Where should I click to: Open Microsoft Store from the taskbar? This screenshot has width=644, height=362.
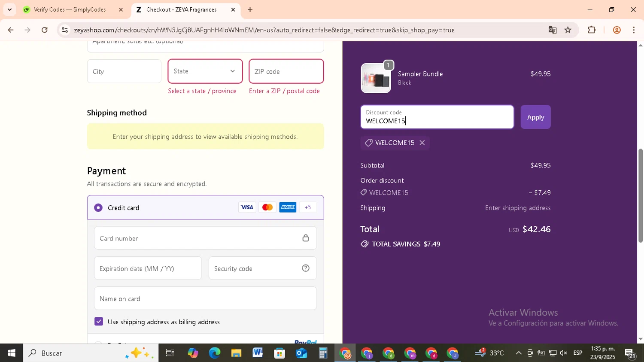click(x=279, y=353)
